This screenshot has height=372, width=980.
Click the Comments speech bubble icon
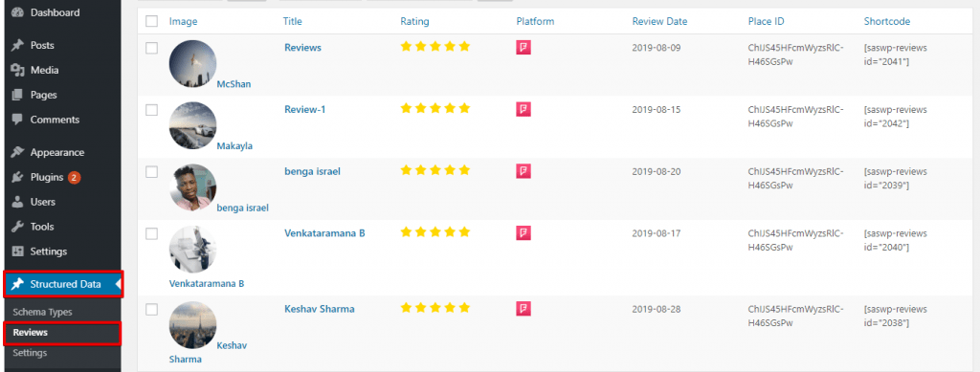17,120
